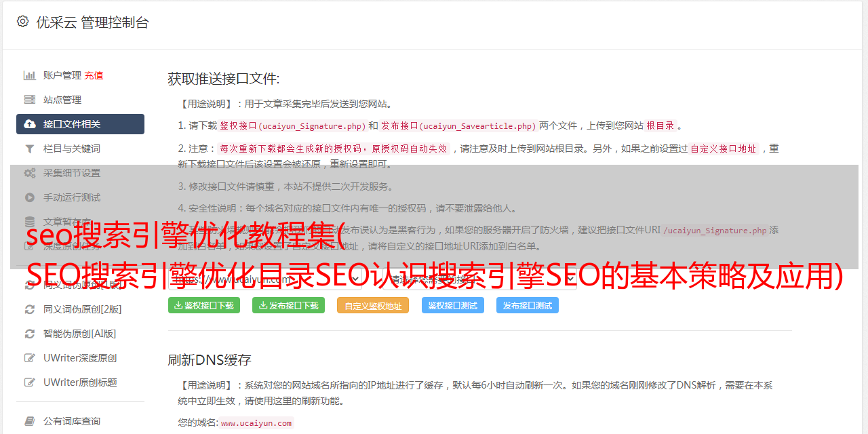Screen dimensions: 868x434
Task: Click the green 发布接口下载 button
Action: point(288,305)
